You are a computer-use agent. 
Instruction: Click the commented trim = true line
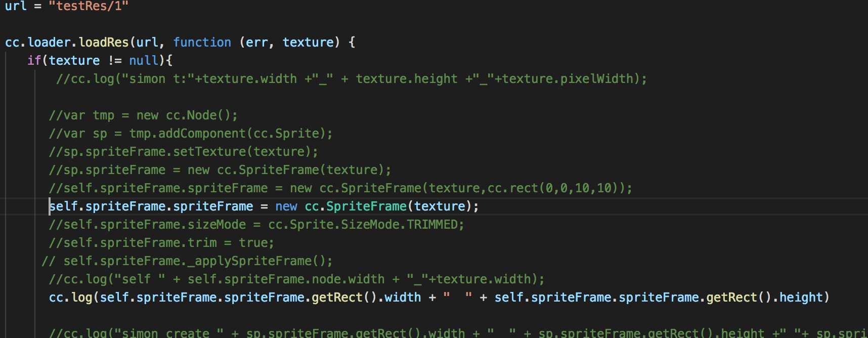(x=161, y=243)
